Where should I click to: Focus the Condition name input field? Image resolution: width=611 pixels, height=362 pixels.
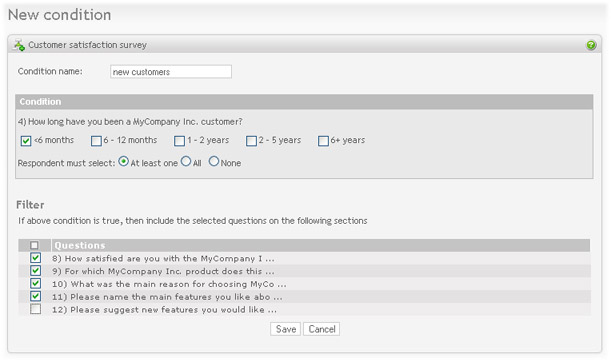(x=171, y=72)
